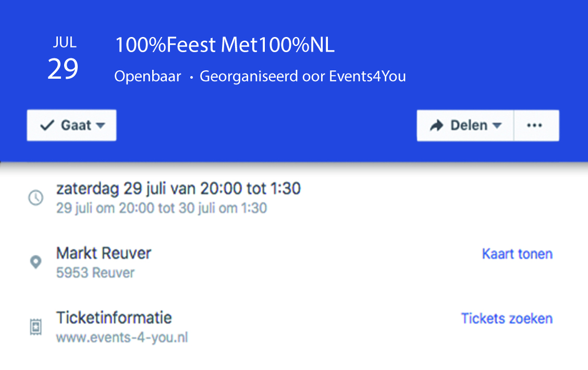Click the Openbaar privacy label
The height and width of the screenshot is (370, 588).
[148, 77]
